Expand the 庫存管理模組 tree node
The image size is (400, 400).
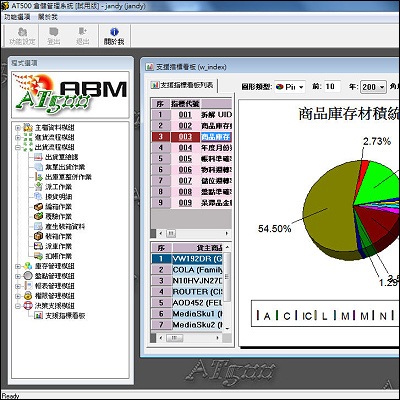point(18,266)
